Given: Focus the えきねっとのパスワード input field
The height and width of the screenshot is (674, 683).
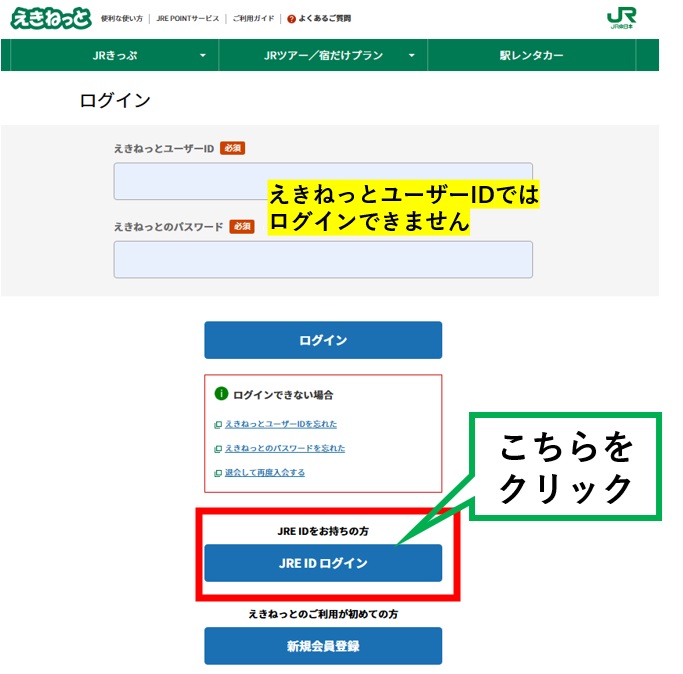Looking at the screenshot, I should pos(322,259).
